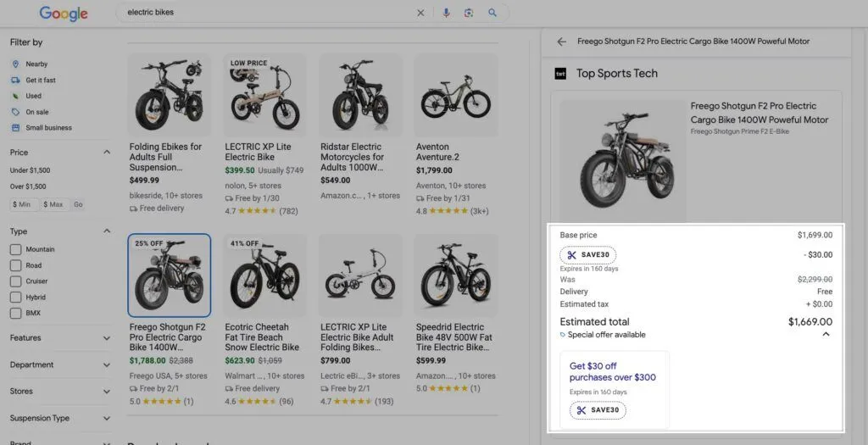Click the $ Min price input
The width and height of the screenshot is (868, 445).
25,204
